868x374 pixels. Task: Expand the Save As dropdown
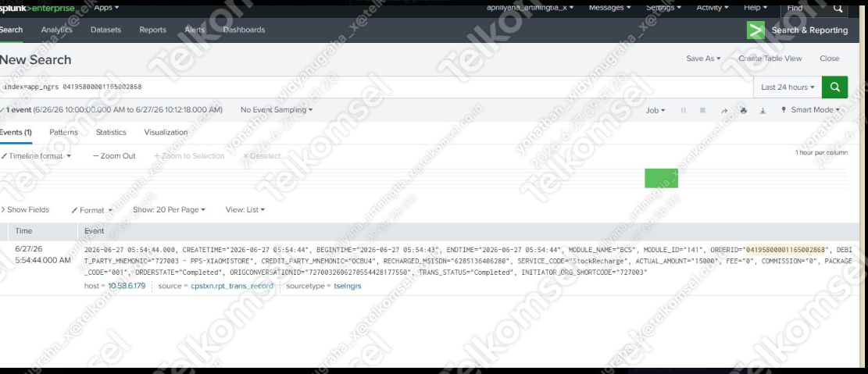coord(704,59)
